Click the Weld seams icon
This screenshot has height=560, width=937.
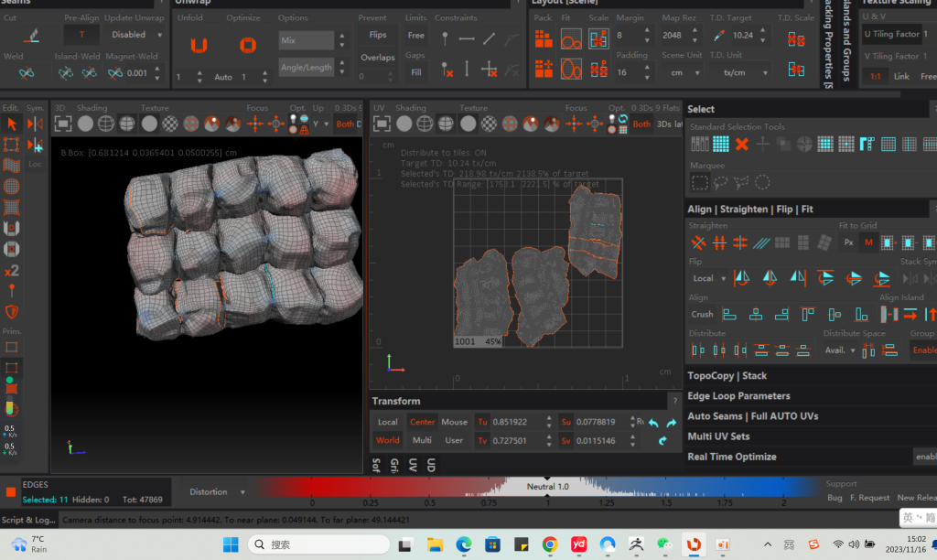[26, 73]
